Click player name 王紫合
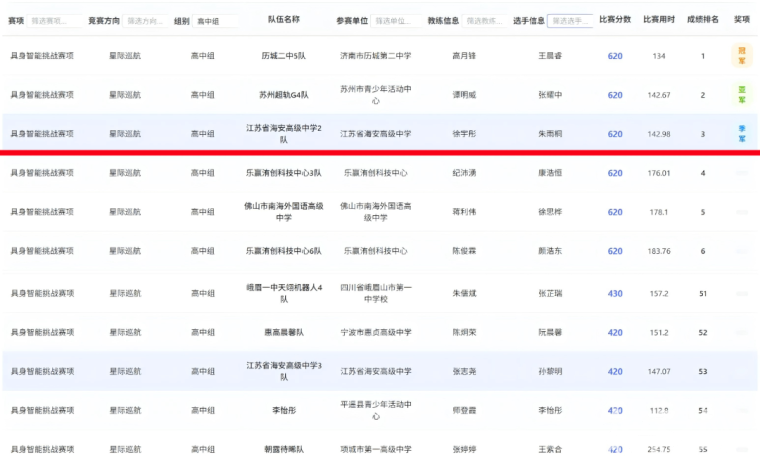The width and height of the screenshot is (760, 469). click(x=550, y=449)
